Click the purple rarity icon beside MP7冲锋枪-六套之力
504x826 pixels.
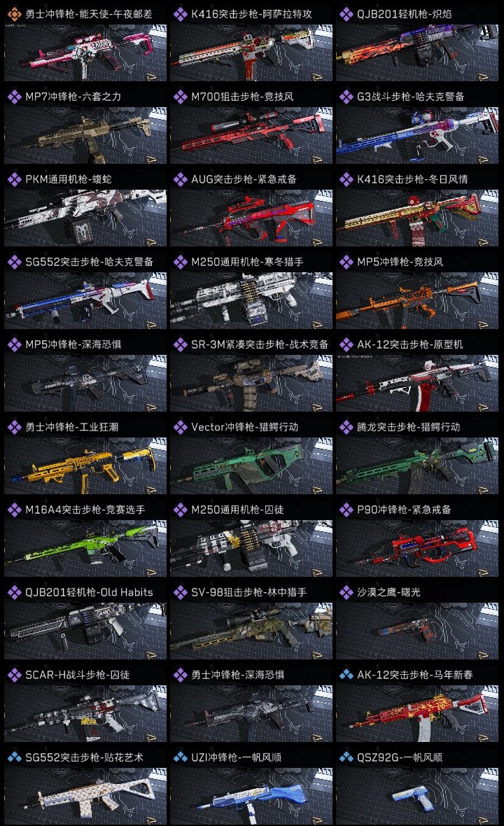pyautogui.click(x=14, y=97)
